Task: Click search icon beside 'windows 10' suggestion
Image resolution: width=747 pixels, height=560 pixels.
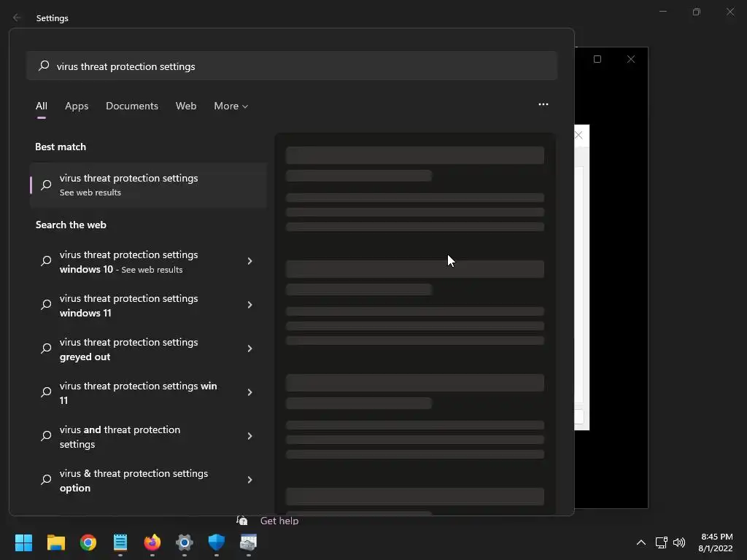Action: point(46,261)
